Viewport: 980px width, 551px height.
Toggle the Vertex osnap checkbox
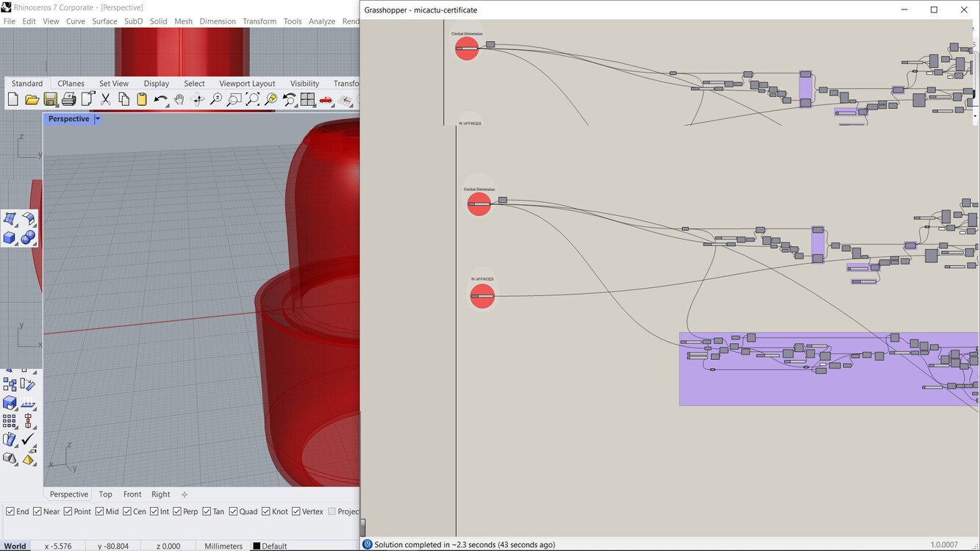tap(296, 511)
